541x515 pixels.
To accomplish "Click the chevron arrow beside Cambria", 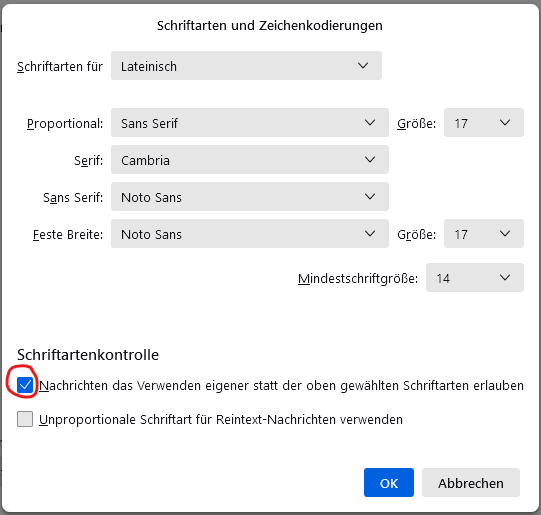I will point(370,160).
